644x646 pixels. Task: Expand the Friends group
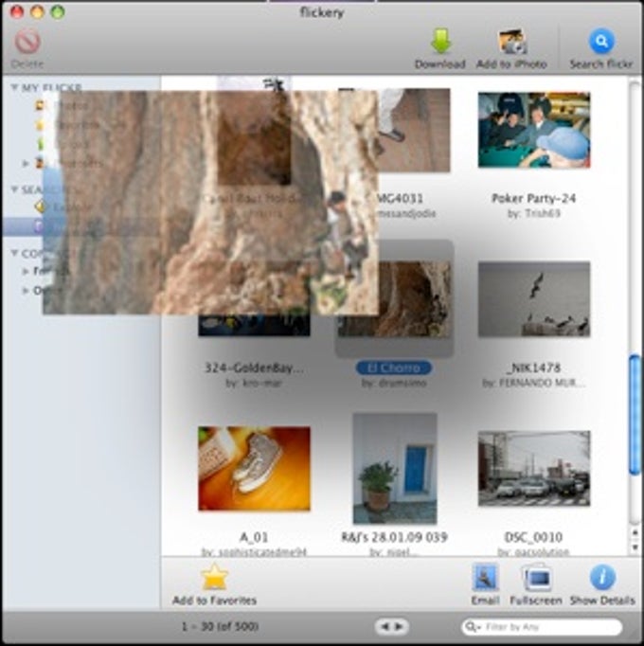tap(26, 271)
